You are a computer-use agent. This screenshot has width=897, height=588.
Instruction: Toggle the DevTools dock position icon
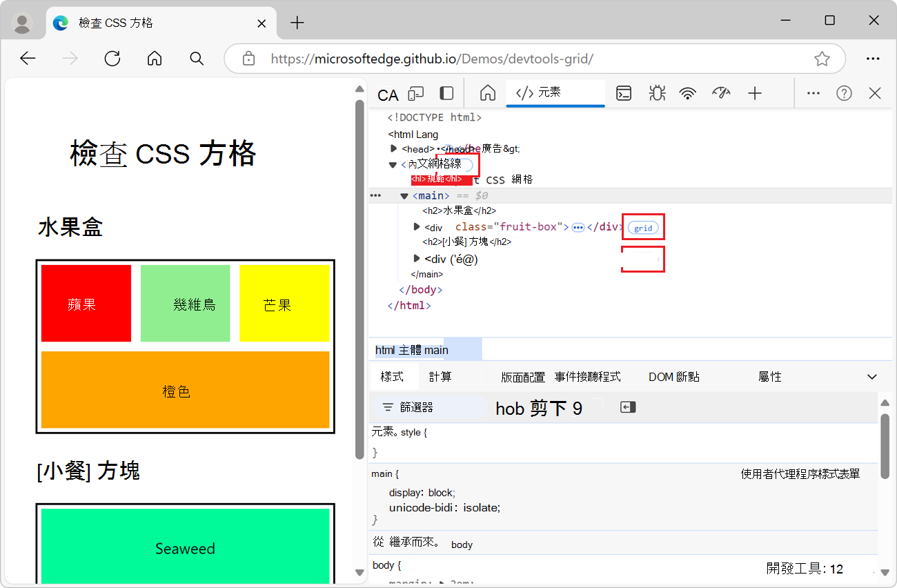click(446, 92)
